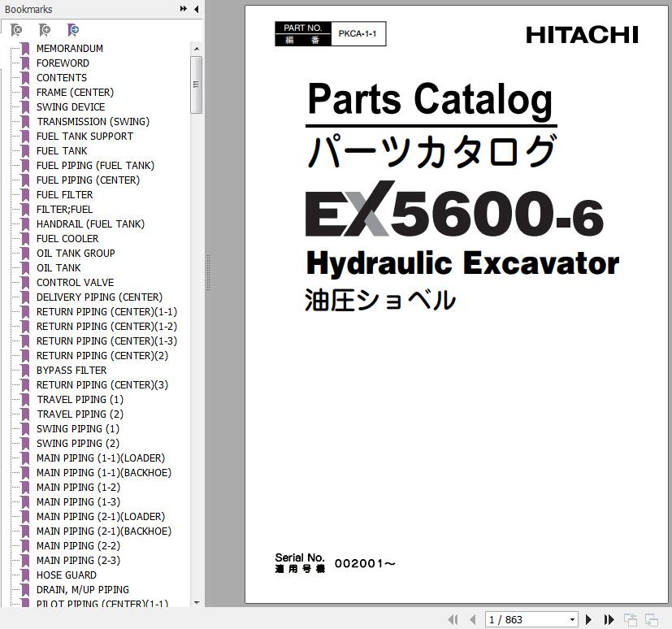
Task: Select MAIN PIPING (2-3) bookmark
Action: click(x=79, y=561)
